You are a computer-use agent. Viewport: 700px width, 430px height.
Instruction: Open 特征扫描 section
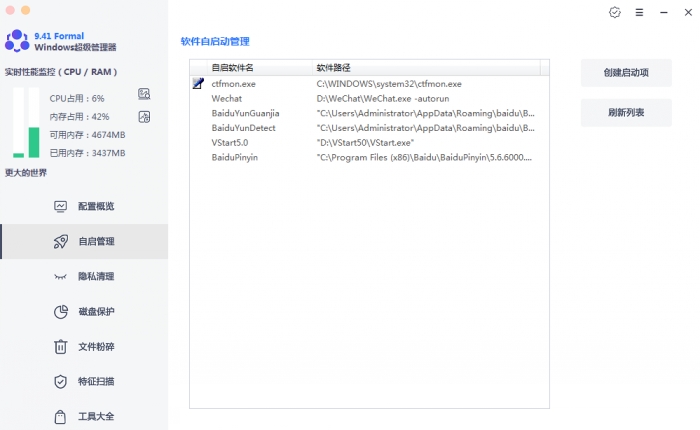[84, 382]
